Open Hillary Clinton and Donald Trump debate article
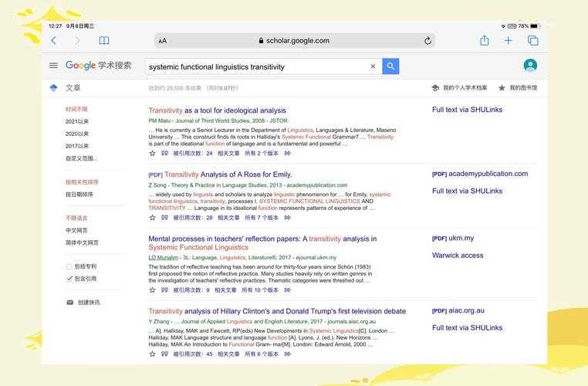 pos(277,311)
